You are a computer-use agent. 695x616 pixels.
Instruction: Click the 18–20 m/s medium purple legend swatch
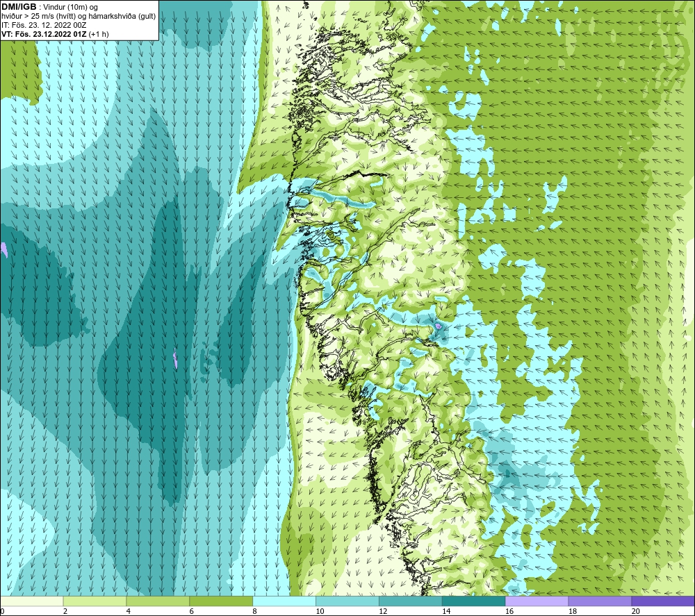pyautogui.click(x=600, y=601)
